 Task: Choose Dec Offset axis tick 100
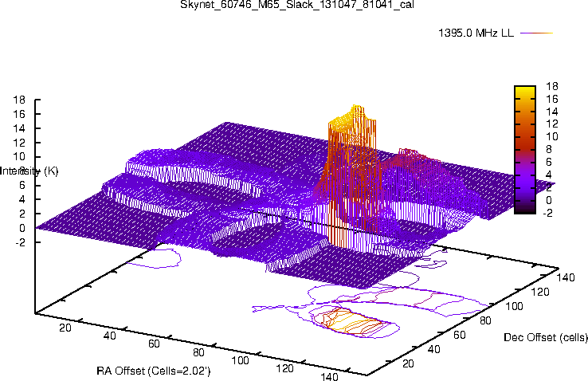(515, 306)
